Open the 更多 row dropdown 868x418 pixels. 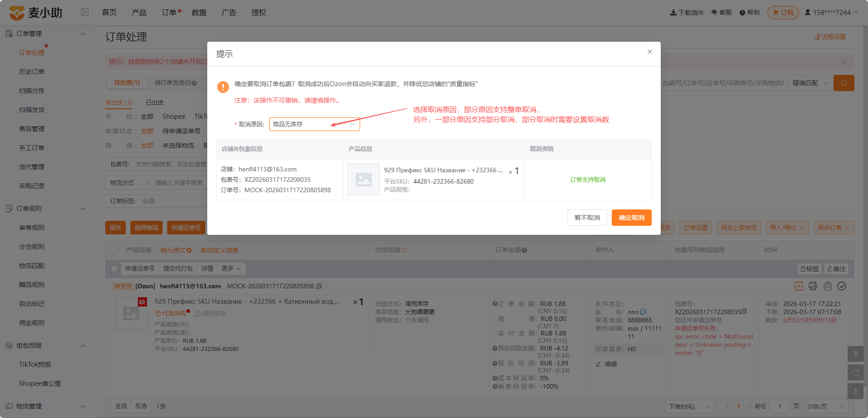click(231, 269)
